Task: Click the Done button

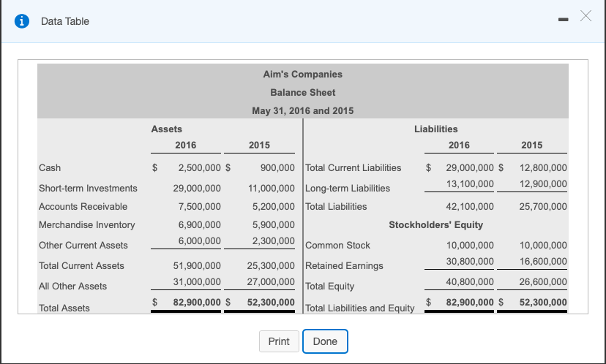Action: (325, 341)
